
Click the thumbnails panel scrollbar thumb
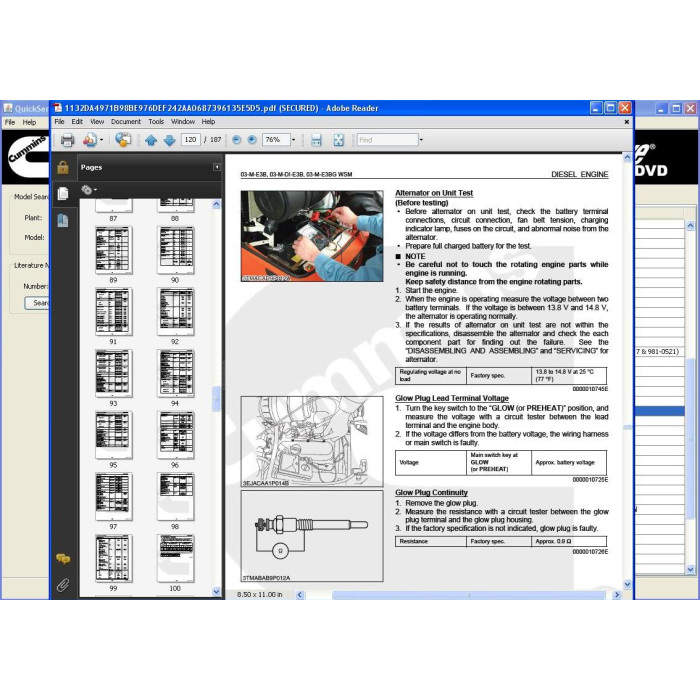tap(217, 398)
